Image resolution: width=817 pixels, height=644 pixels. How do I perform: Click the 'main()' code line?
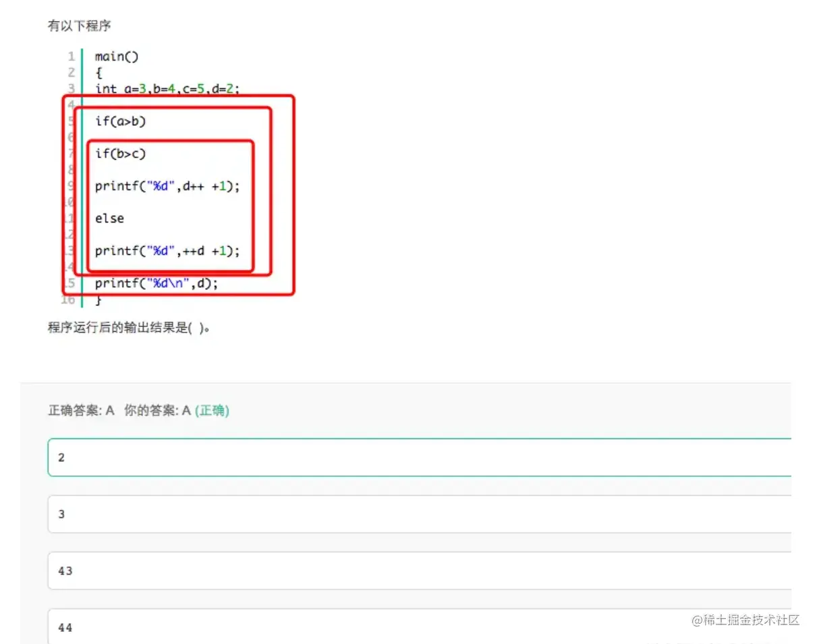pyautogui.click(x=117, y=57)
